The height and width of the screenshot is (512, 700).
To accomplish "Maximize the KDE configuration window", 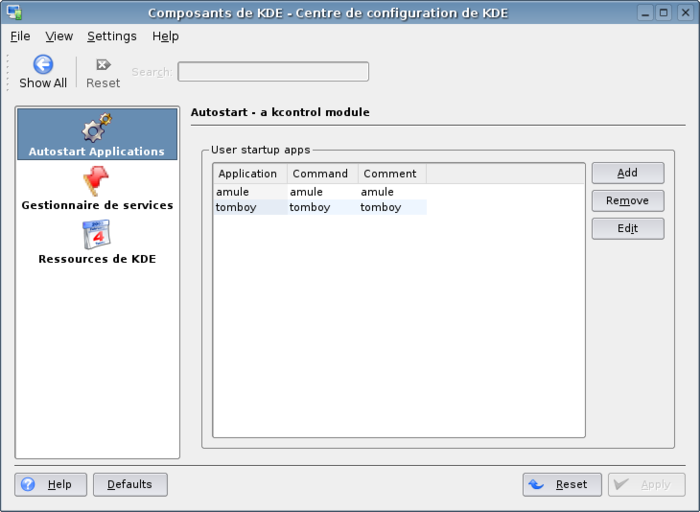I will (664, 12).
